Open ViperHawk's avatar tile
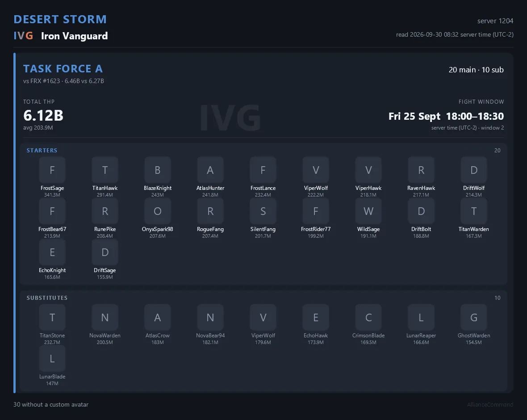The image size is (527, 420). tap(368, 170)
